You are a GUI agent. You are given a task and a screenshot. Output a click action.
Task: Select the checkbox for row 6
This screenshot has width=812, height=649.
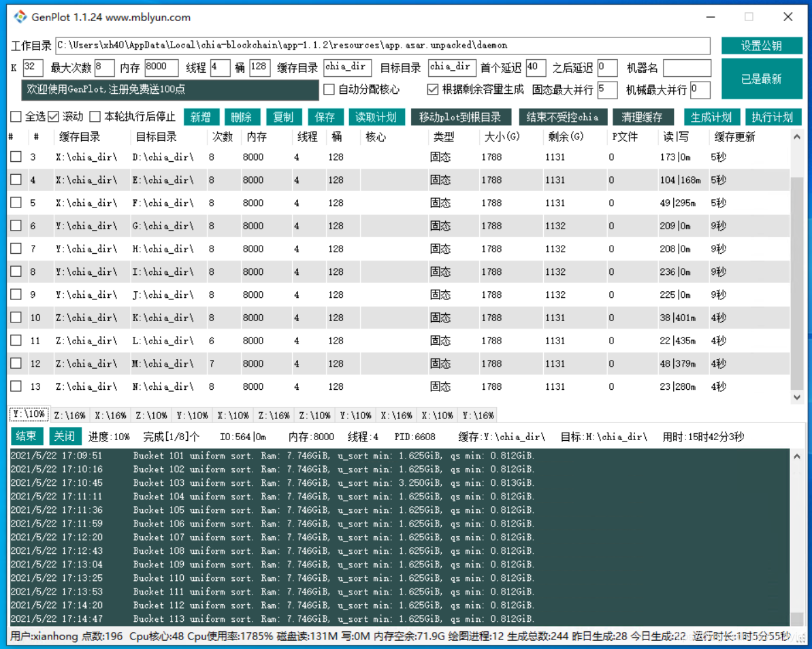tap(16, 226)
